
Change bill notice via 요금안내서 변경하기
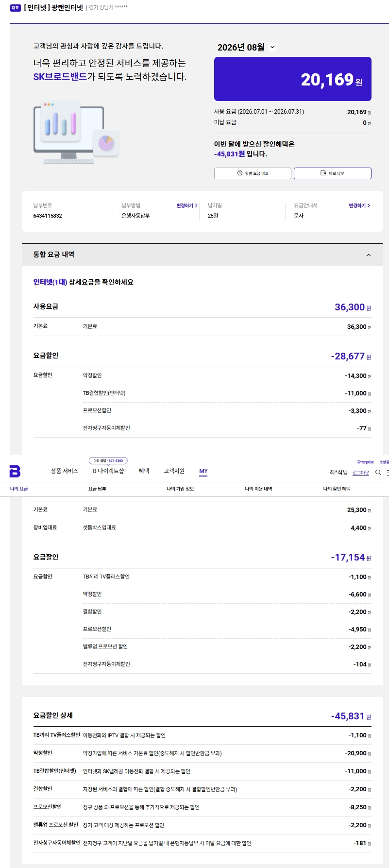click(x=359, y=206)
